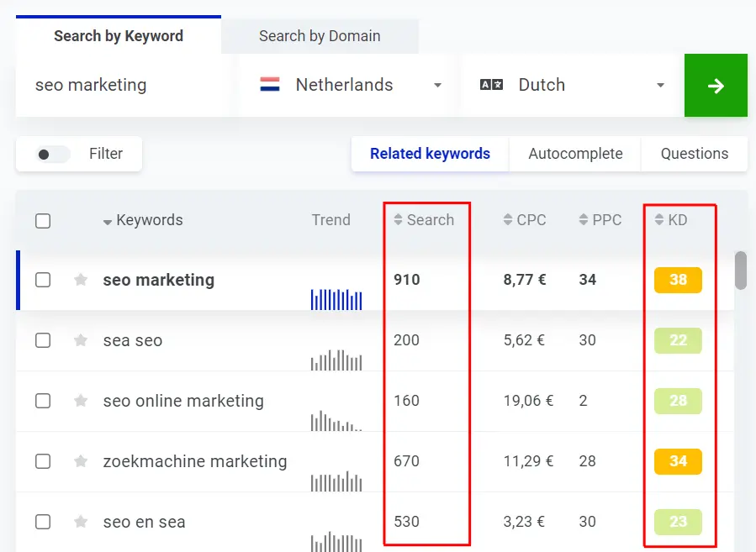Open the Netherlands country dropdown
The width and height of the screenshot is (756, 552).
[350, 86]
